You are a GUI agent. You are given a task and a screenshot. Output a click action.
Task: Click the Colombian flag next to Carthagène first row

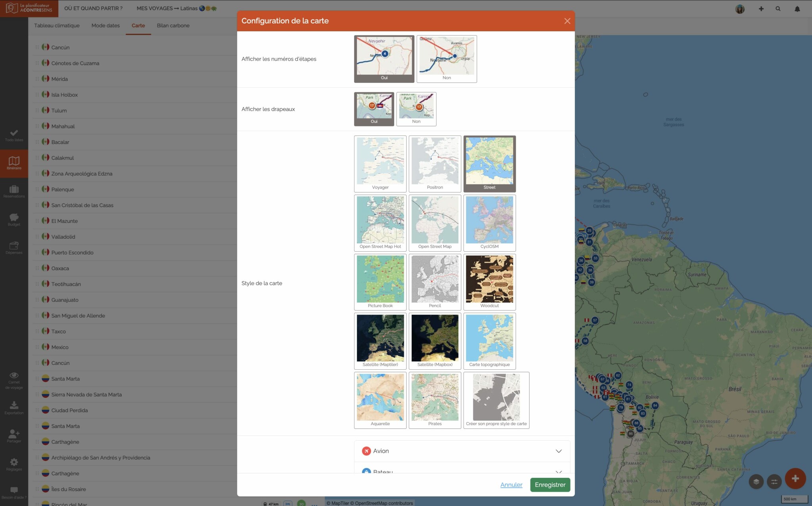tap(46, 441)
